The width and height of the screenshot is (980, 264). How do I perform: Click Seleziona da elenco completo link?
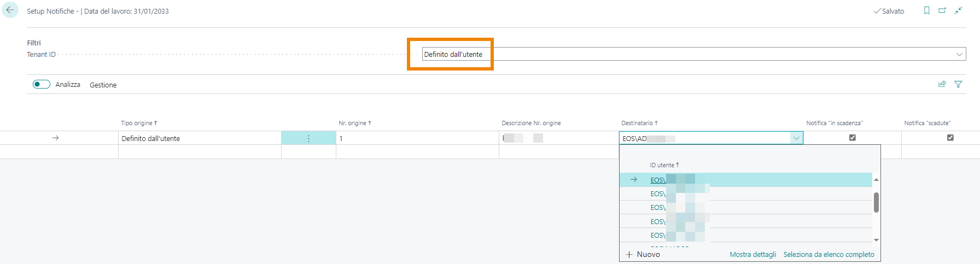(829, 255)
